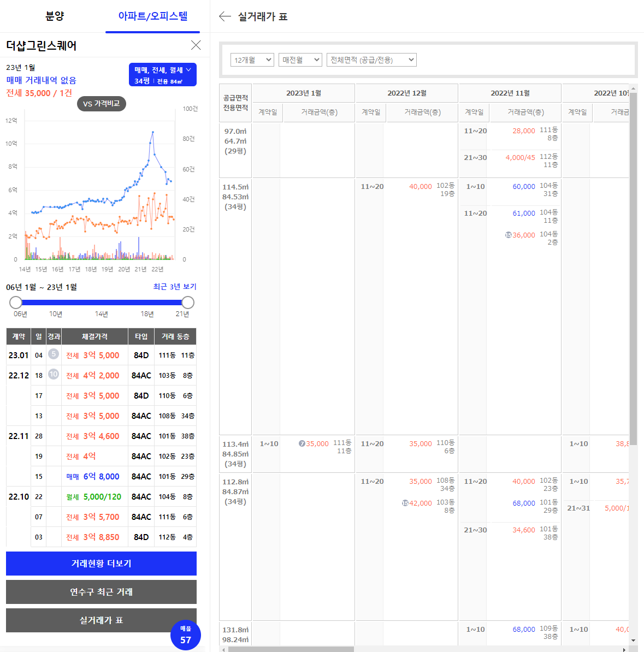This screenshot has width=644, height=652.
Task: Click the 60,000 price for 104동 31층
Action: click(x=523, y=186)
